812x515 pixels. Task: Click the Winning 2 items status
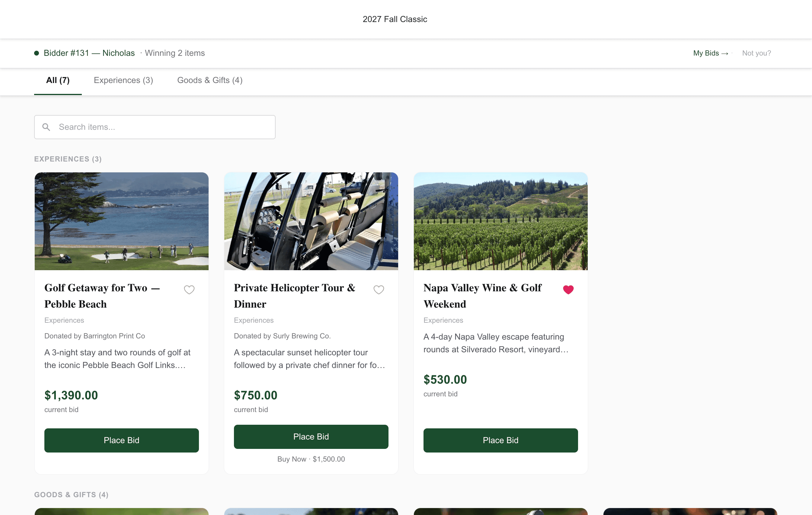coord(175,53)
